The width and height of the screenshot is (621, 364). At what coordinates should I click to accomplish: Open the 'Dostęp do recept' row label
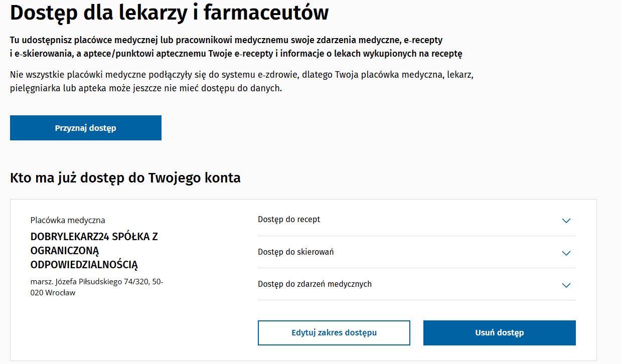(x=289, y=220)
